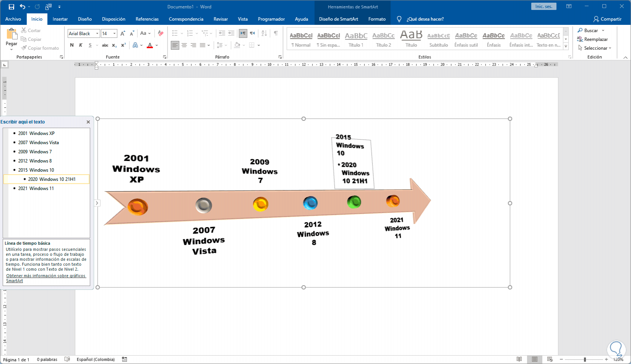631x364 pixels.
Task: Toggle bold formatting (N)
Action: 72,45
